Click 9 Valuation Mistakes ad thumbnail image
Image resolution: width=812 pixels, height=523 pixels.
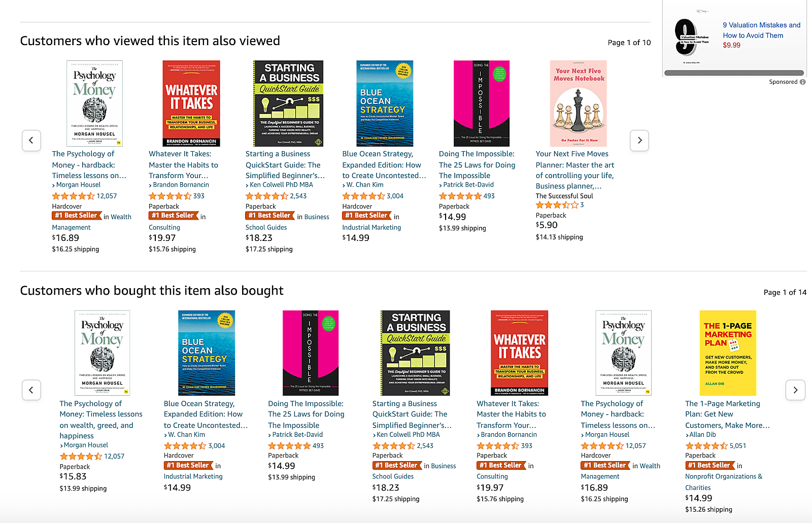click(691, 37)
